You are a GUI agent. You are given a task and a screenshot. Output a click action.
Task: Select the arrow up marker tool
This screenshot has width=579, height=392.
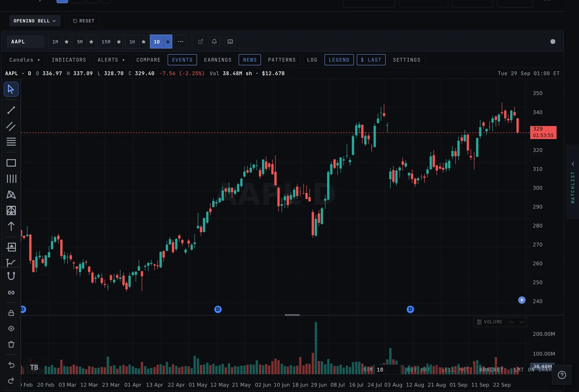click(11, 226)
